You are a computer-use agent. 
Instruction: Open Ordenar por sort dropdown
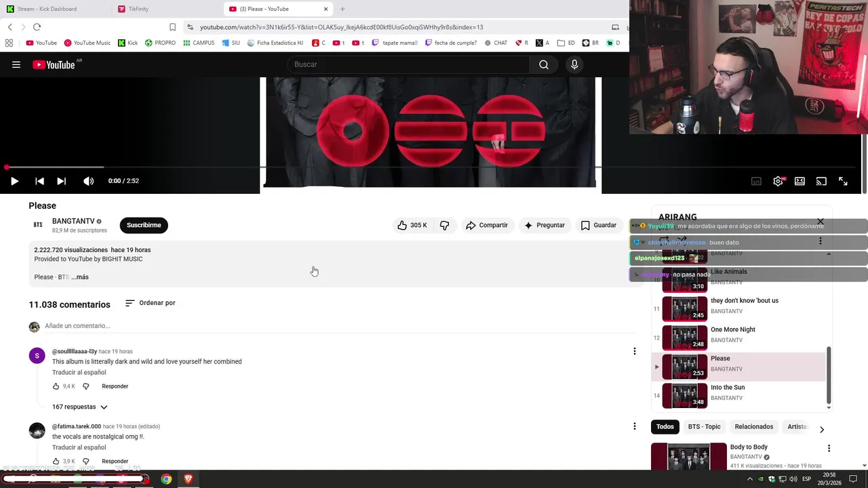pyautogui.click(x=151, y=303)
